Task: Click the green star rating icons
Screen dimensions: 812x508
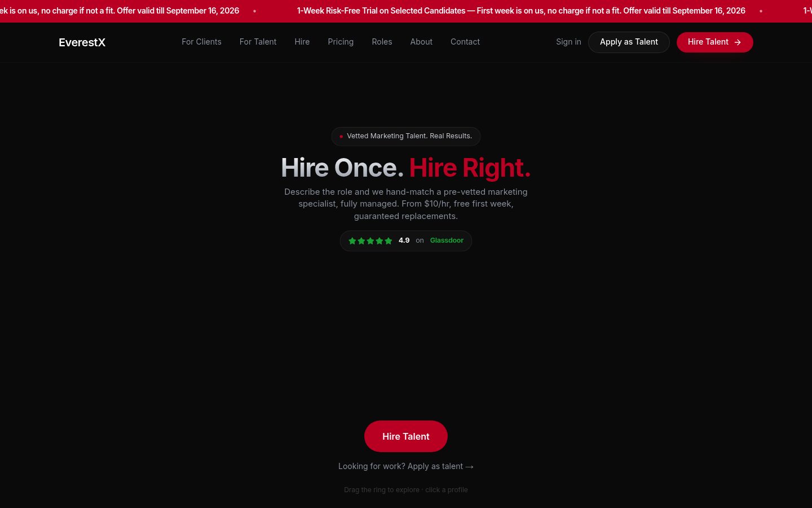Action: tap(370, 241)
